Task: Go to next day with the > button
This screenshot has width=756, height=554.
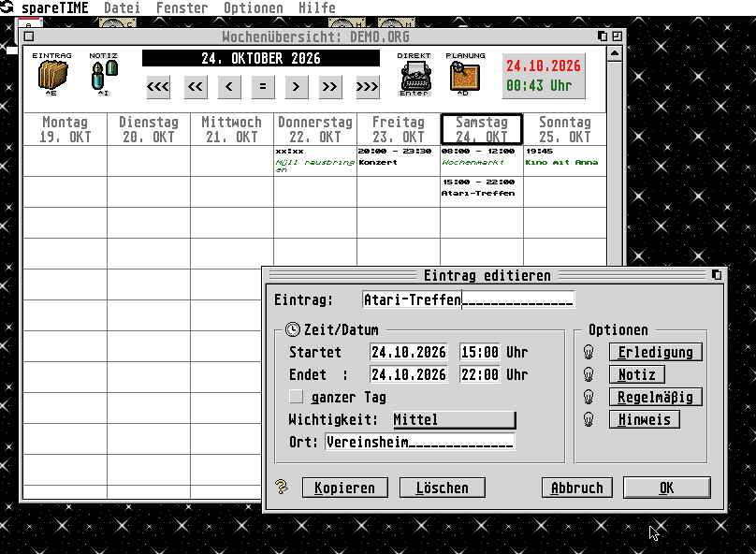Action: [x=296, y=87]
